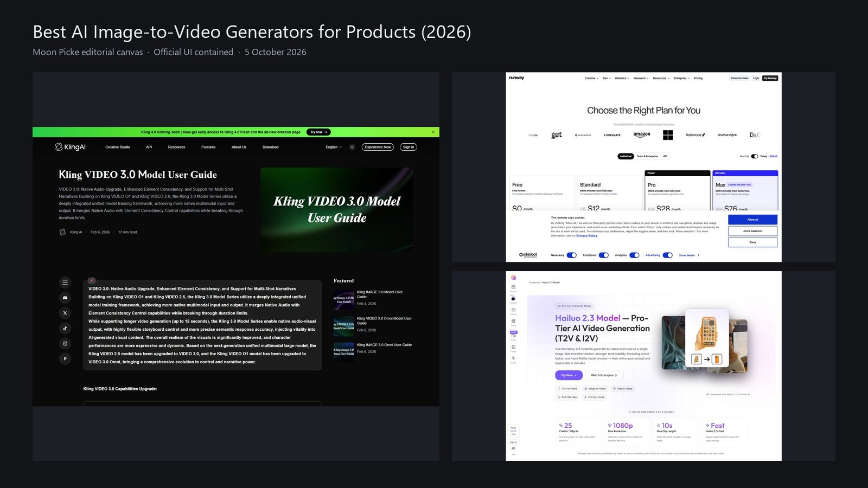Open the English language dropdown on Kling

334,147
